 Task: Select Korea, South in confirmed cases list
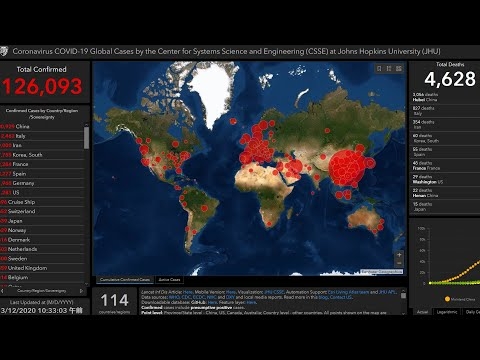42,155
